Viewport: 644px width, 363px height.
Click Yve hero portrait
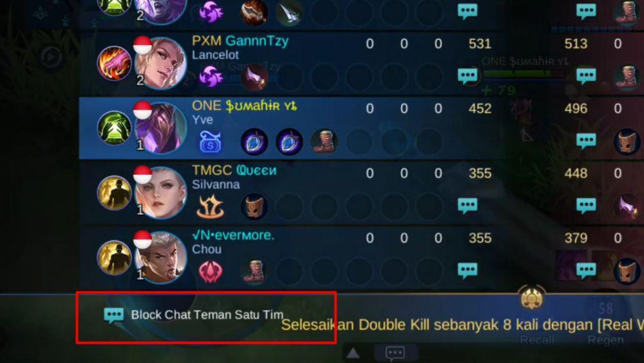161,128
